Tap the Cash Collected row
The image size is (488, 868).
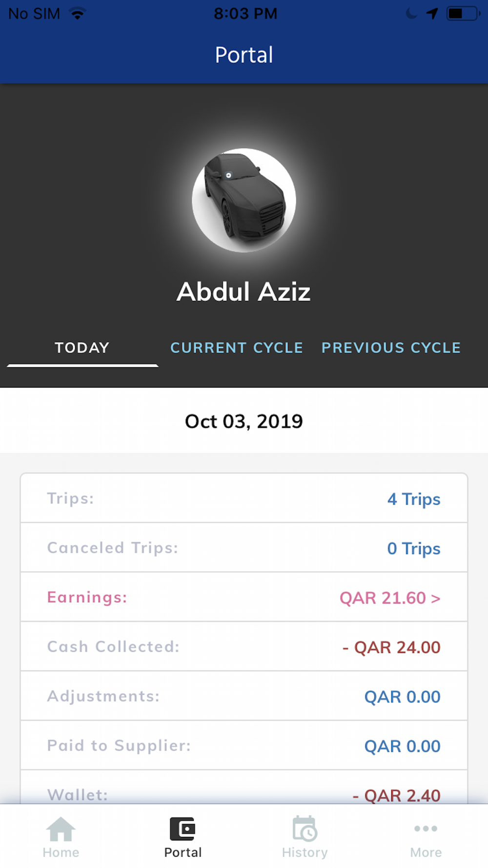pyautogui.click(x=244, y=646)
